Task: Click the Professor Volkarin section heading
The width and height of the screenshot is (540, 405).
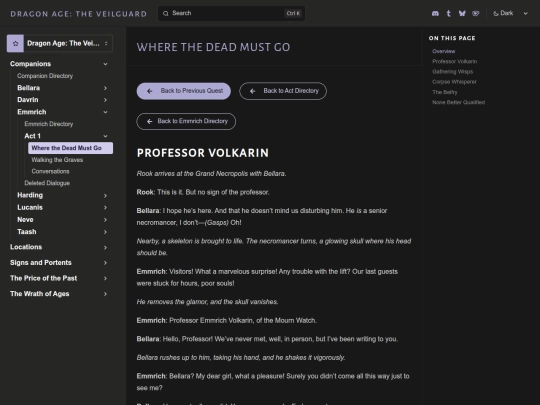Action: click(x=202, y=153)
